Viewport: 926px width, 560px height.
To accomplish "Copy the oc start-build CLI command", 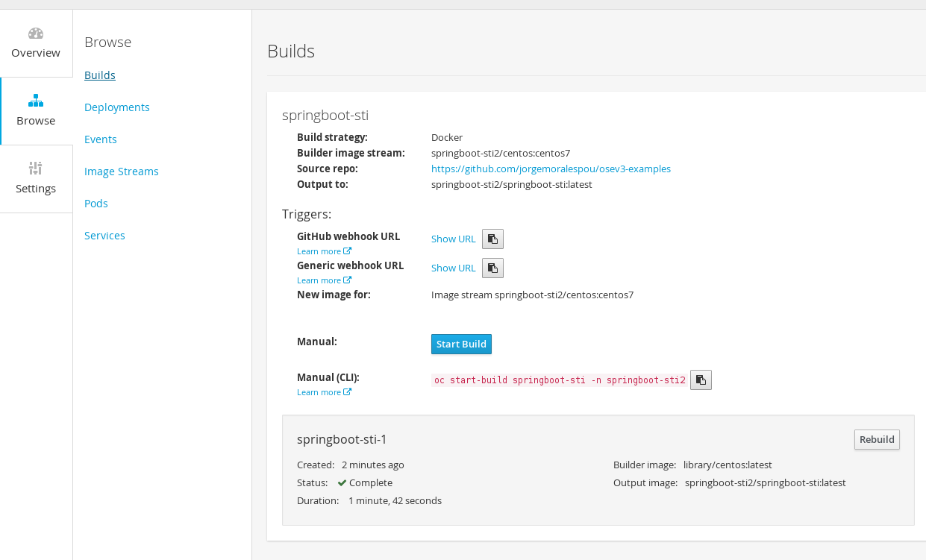I will pos(701,380).
